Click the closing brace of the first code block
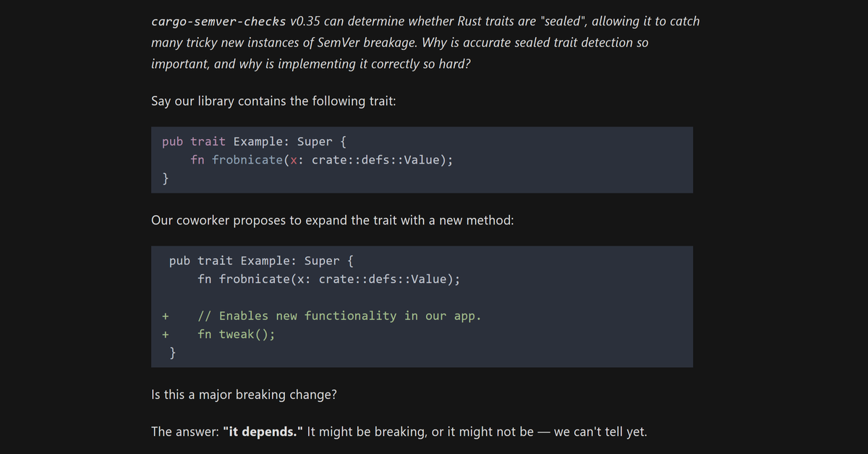This screenshot has width=868, height=454. click(x=166, y=178)
